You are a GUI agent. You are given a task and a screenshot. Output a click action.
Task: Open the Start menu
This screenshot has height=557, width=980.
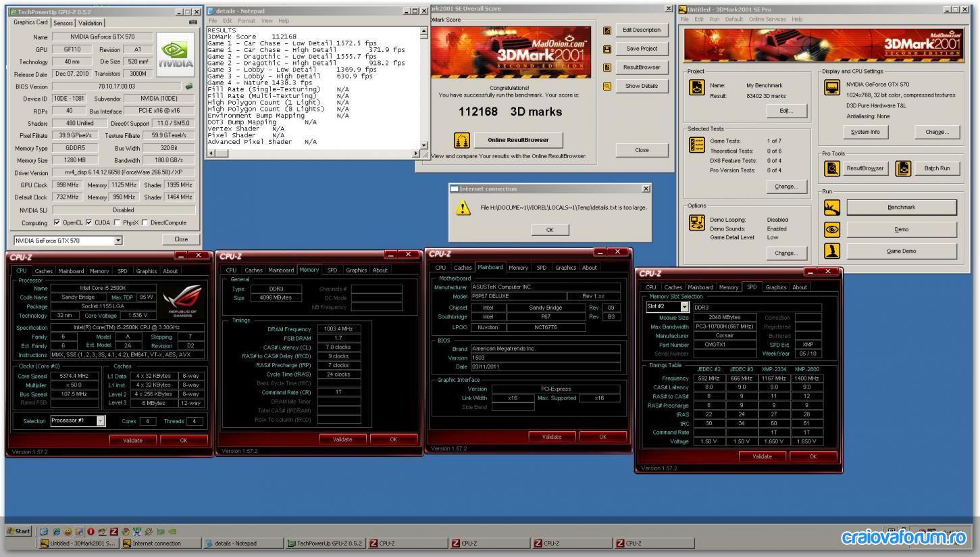pyautogui.click(x=18, y=531)
